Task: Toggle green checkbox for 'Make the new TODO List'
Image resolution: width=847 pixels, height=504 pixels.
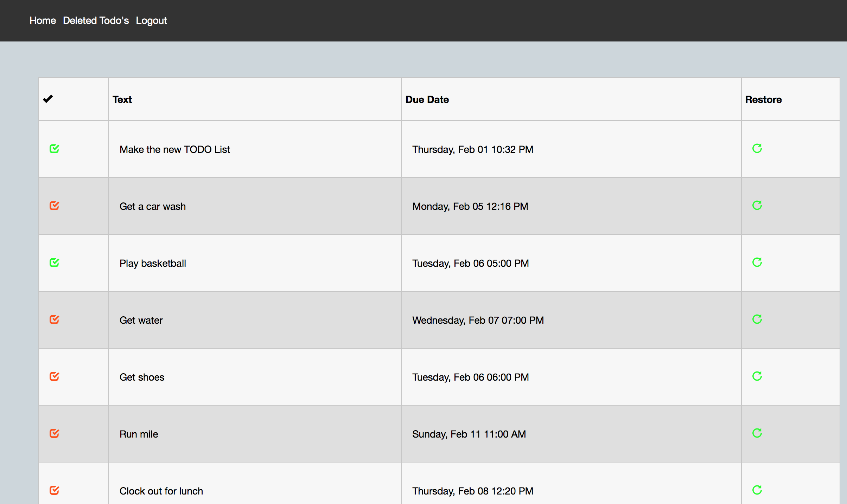Action: (x=54, y=149)
